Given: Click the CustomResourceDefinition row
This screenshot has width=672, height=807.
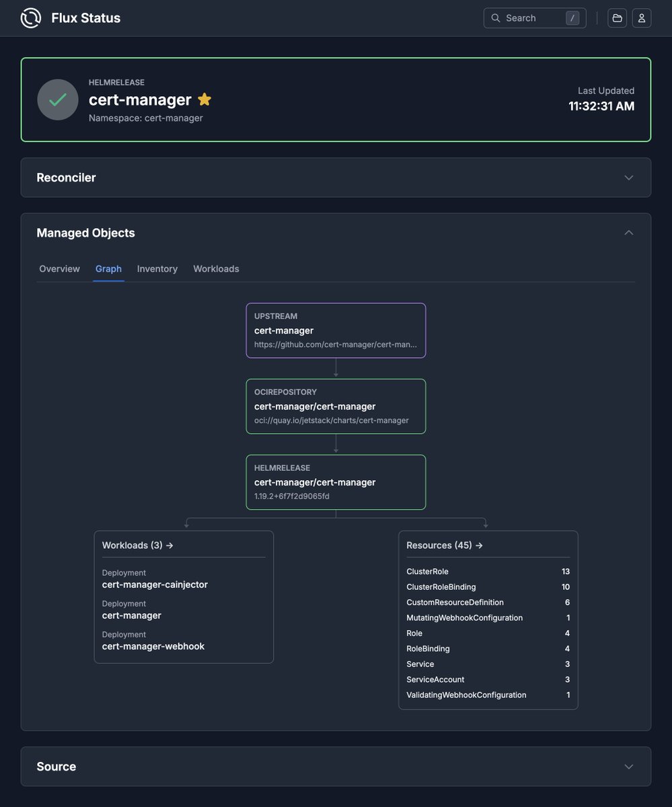Looking at the screenshot, I should [x=488, y=603].
